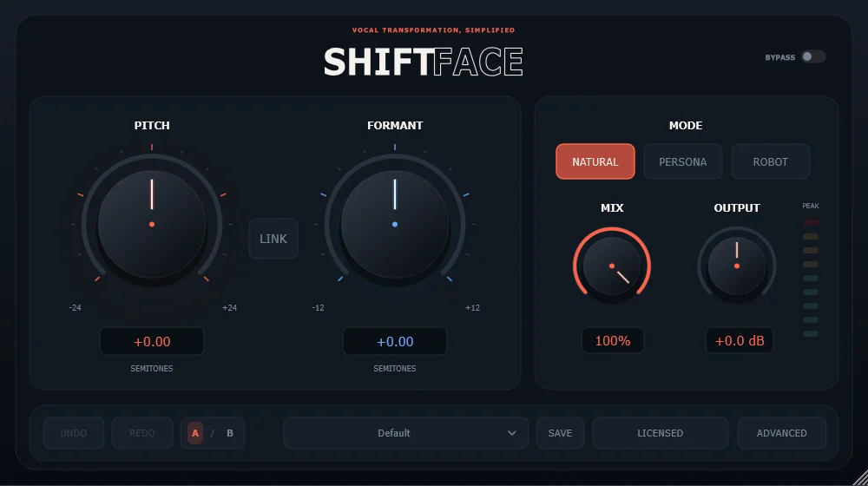Click the SHIFTFACE logo title

click(x=424, y=62)
